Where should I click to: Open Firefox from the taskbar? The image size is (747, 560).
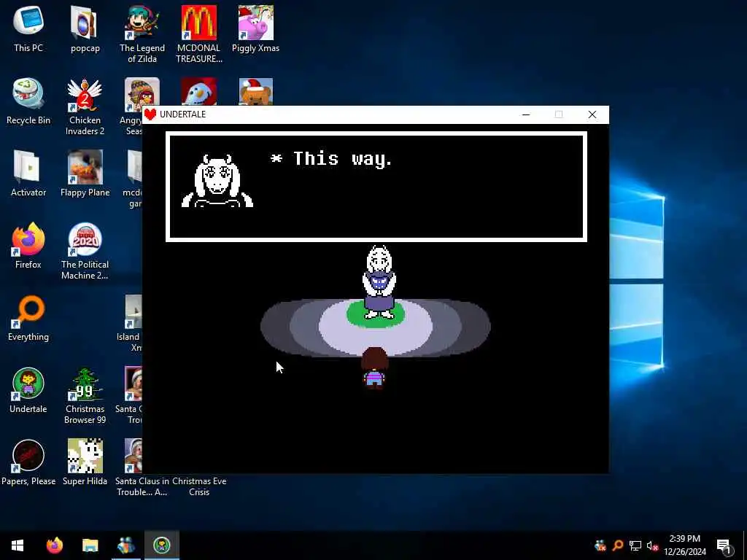(54, 545)
